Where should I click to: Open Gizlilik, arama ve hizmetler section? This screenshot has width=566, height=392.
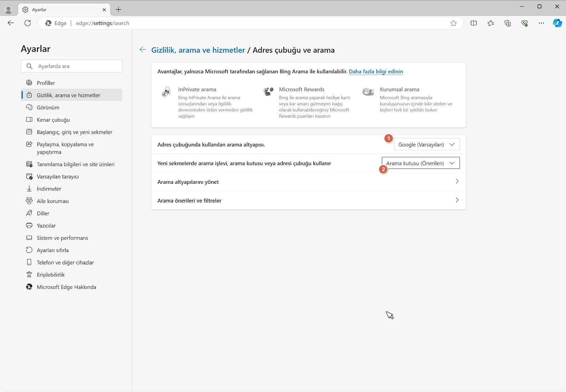tap(71, 95)
